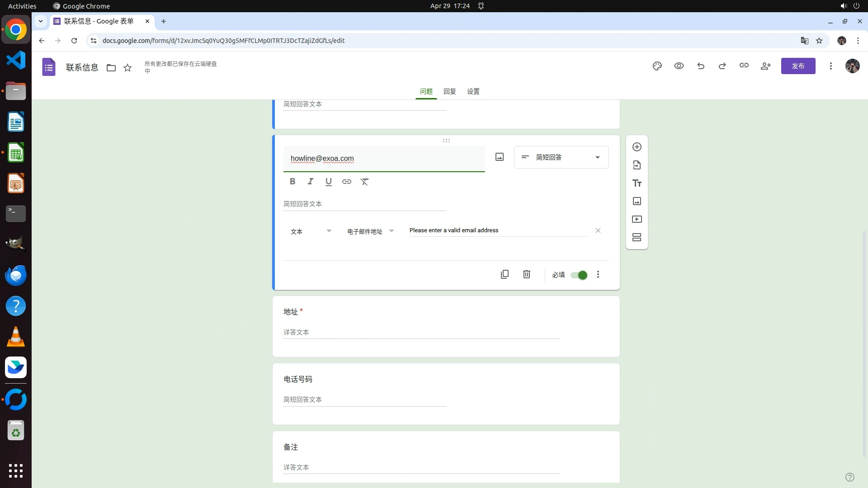The image size is (868, 488).
Task: Open the customize theme palette
Action: 657,66
